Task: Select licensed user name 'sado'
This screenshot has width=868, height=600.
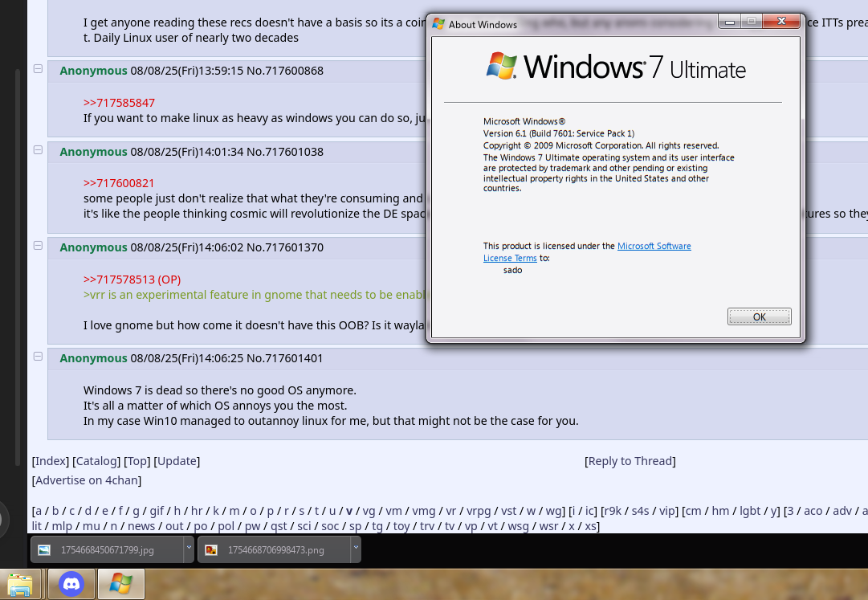Action: click(x=512, y=270)
